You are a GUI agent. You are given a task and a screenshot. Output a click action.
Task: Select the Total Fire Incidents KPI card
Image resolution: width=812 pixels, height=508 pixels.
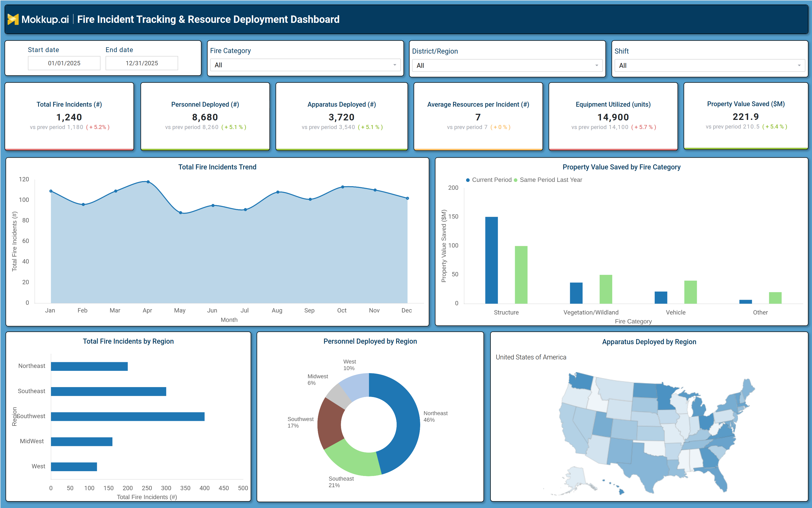[69, 116]
